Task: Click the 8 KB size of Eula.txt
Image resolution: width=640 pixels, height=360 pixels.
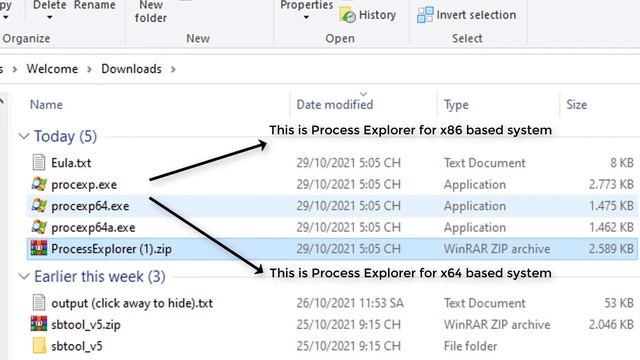Action: pyautogui.click(x=622, y=163)
